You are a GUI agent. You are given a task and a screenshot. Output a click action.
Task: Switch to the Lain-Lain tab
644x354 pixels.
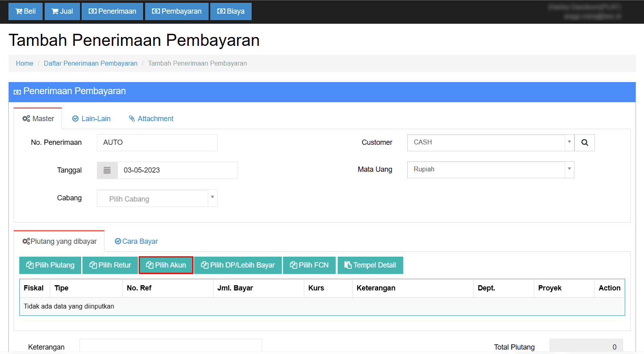(91, 119)
